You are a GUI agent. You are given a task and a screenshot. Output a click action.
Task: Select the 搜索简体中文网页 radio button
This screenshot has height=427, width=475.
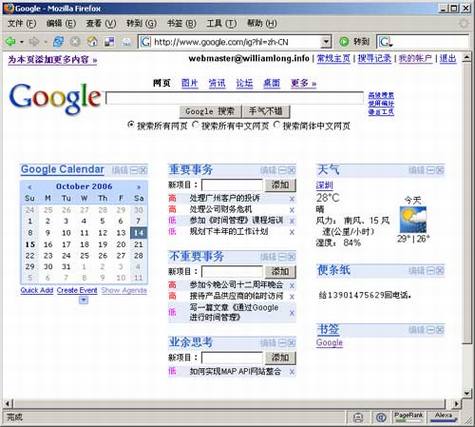point(276,125)
